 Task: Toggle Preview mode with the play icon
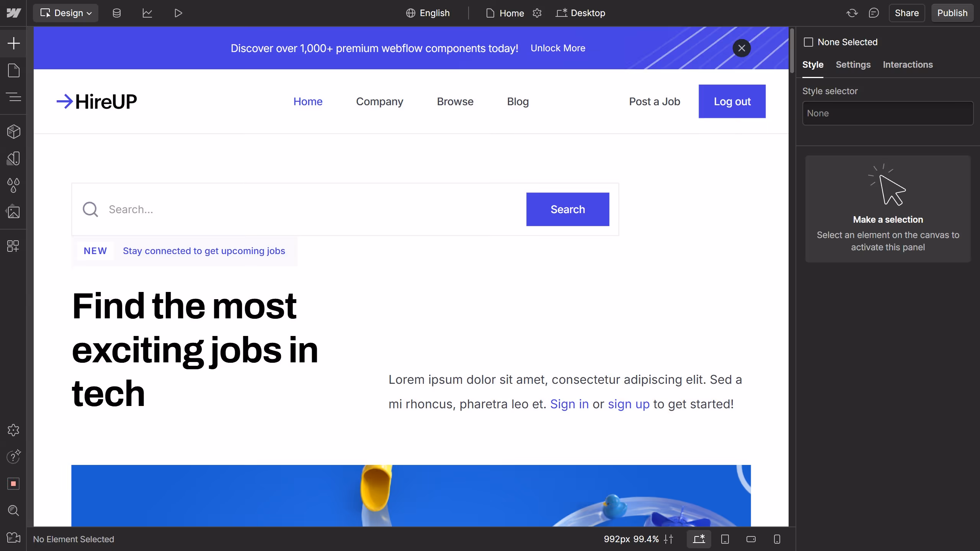pos(178,13)
